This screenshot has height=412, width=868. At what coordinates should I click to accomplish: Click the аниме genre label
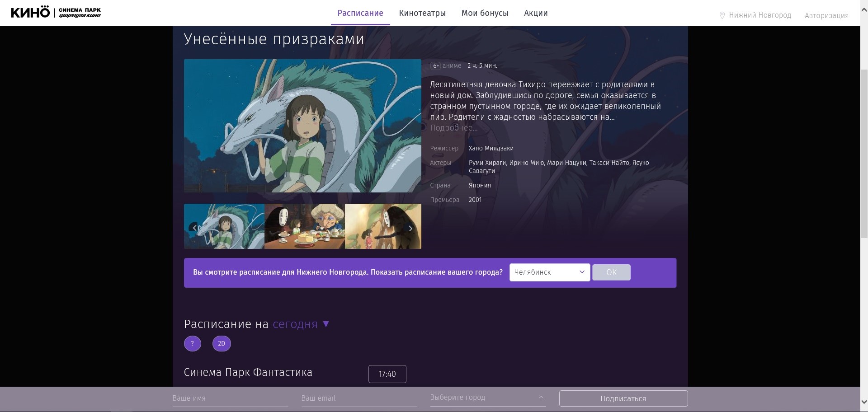452,66
